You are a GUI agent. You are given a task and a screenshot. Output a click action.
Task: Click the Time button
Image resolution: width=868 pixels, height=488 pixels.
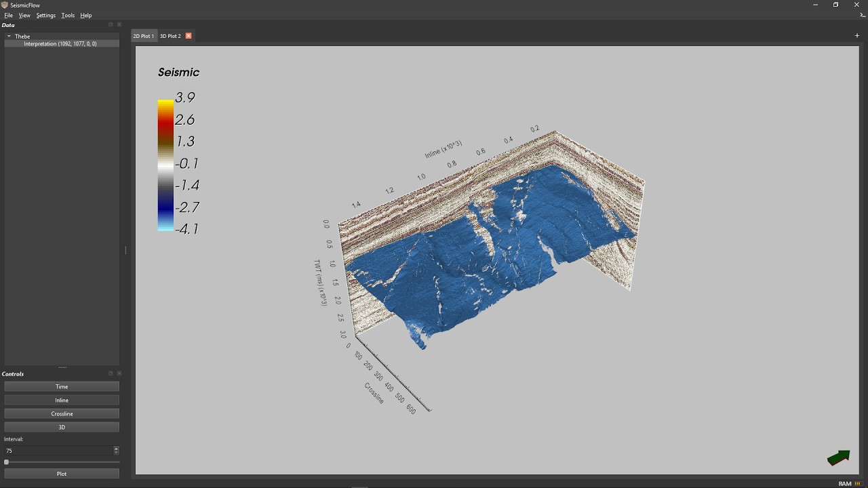pyautogui.click(x=62, y=386)
